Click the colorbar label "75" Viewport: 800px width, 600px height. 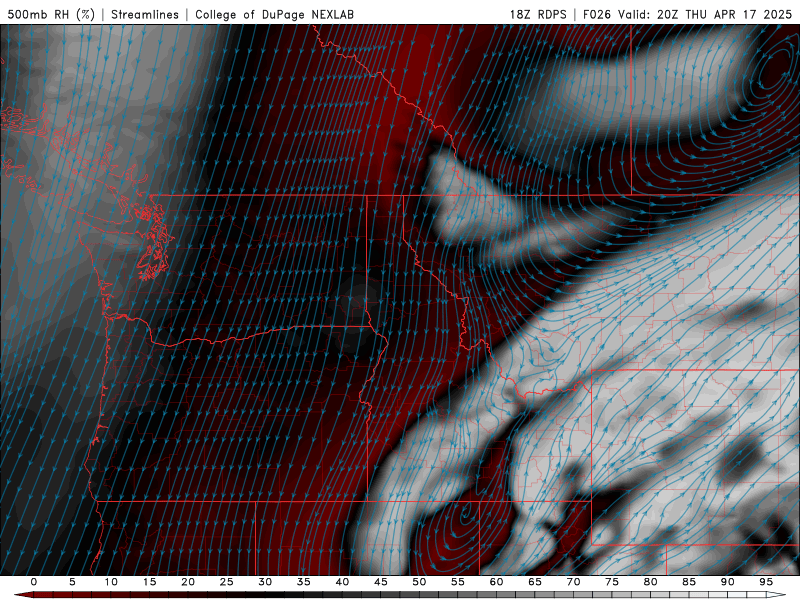(x=612, y=582)
